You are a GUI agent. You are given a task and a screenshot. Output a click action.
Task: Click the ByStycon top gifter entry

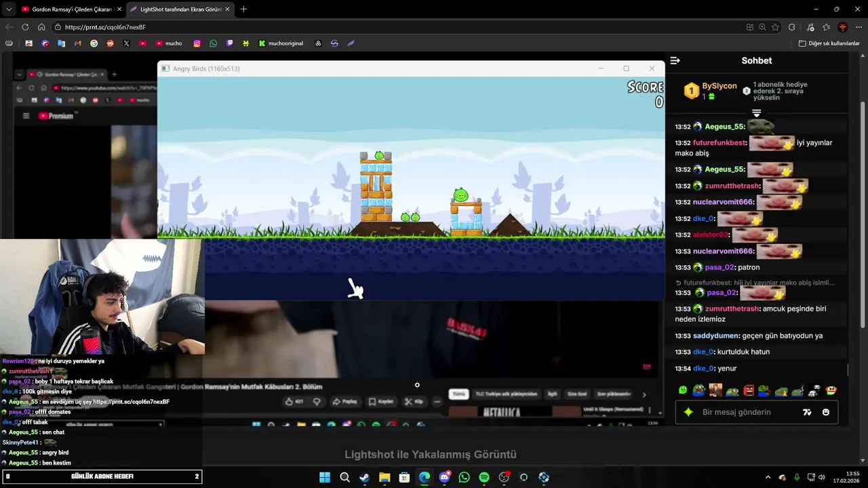(x=710, y=91)
